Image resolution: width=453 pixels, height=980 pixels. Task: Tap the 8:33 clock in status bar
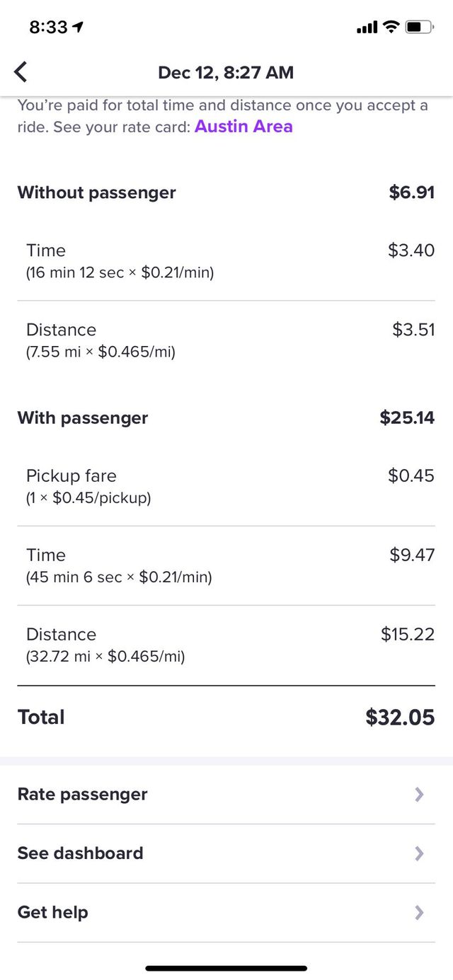(48, 28)
